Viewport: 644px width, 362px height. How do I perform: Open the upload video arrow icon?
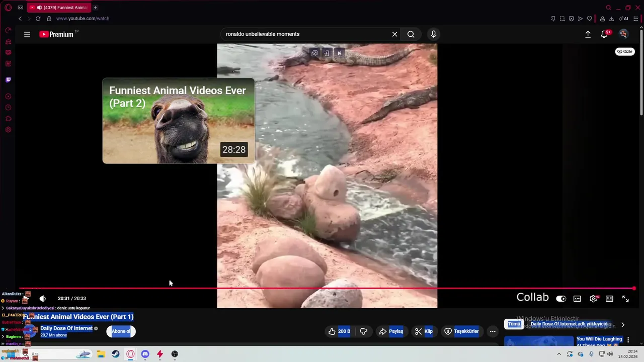pos(588,34)
